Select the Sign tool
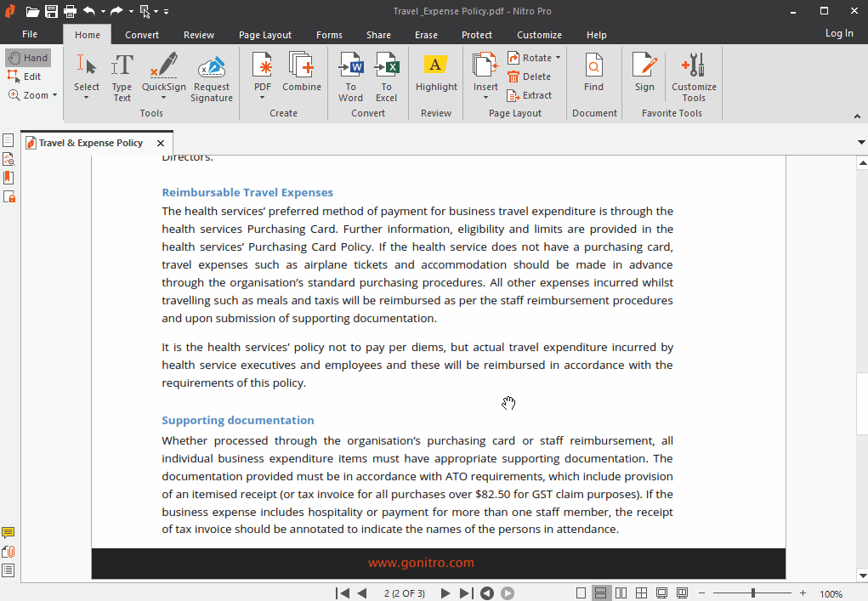This screenshot has height=601, width=868. 644,77
